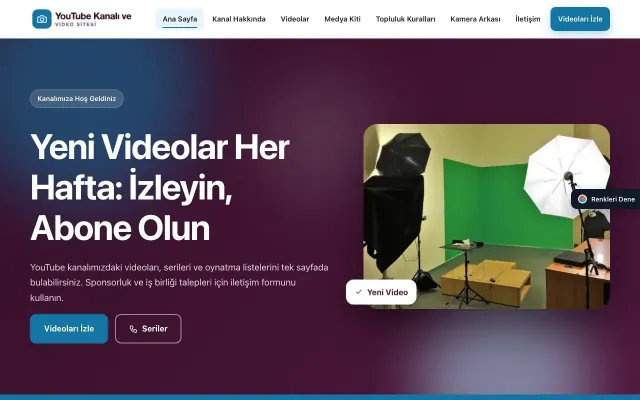Viewport: 640px width, 400px height.
Task: Click the phone icon in Seriler button
Action: click(133, 329)
